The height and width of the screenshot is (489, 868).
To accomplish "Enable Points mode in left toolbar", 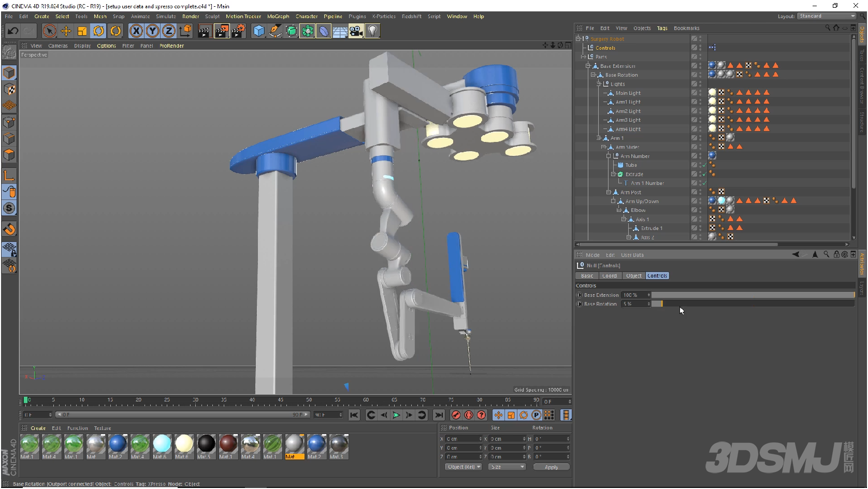I will [9, 122].
